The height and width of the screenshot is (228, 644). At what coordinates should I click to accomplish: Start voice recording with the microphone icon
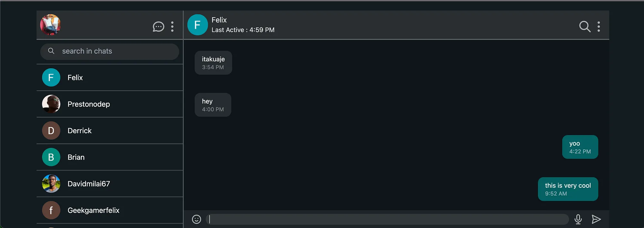pos(578,219)
